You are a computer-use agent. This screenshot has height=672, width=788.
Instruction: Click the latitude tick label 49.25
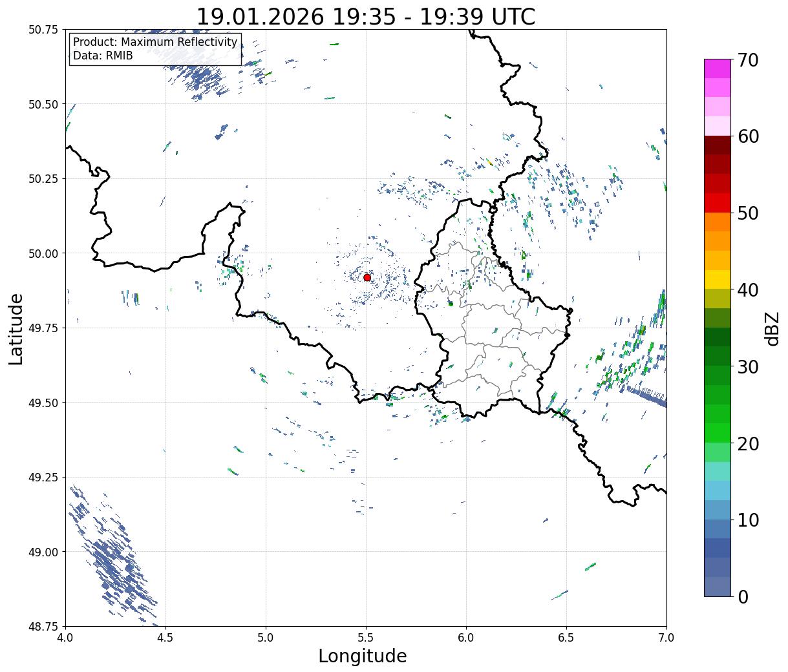[43, 478]
